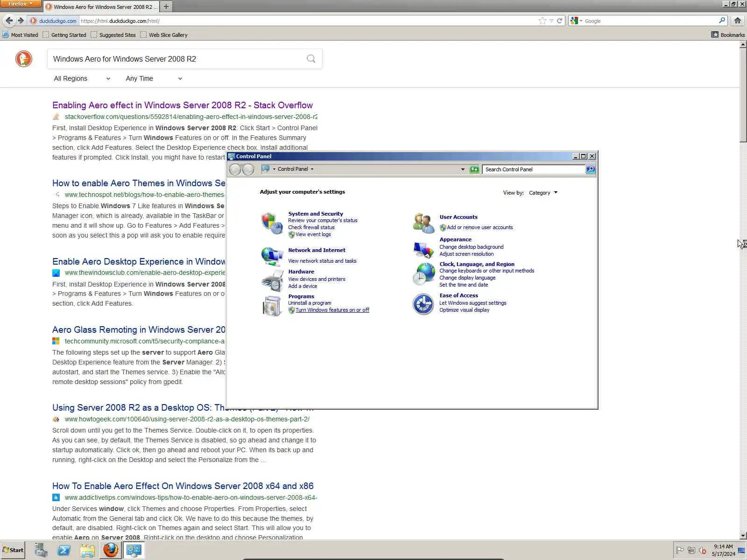Click the page scrollbar down arrow
The height and width of the screenshot is (560, 747).
(743, 536)
